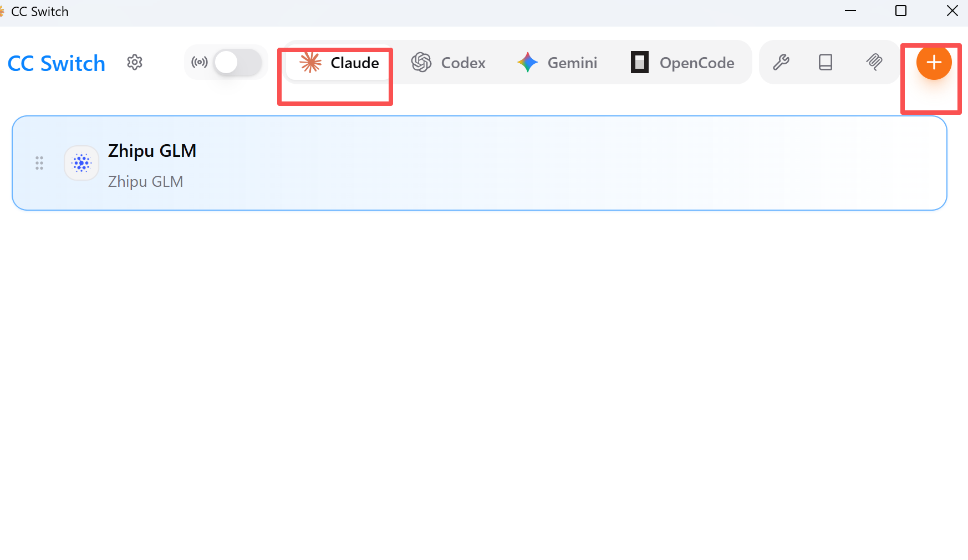Add a new provider with orange plus
Image resolution: width=968 pixels, height=560 pixels.
[934, 62]
